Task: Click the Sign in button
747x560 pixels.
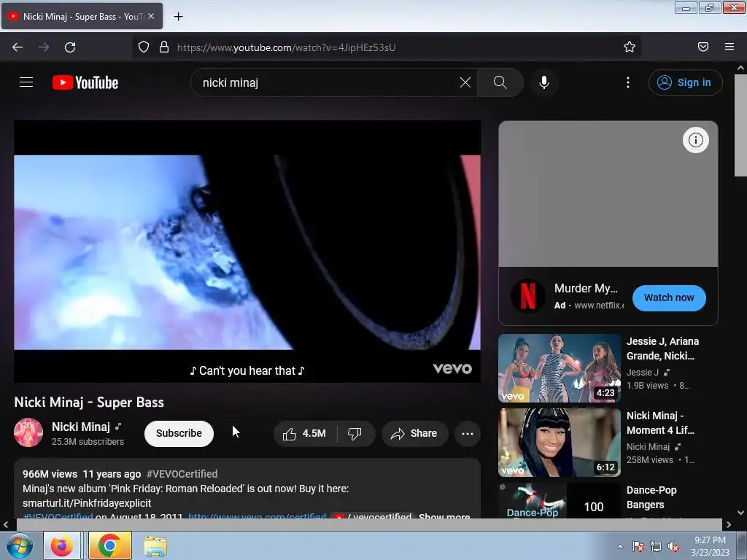Action: pos(685,82)
